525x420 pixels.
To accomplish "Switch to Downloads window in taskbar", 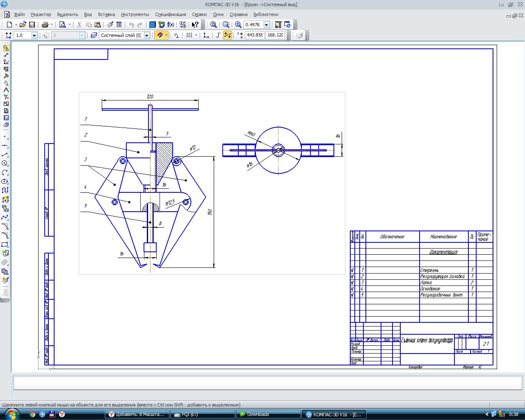I will (268, 414).
